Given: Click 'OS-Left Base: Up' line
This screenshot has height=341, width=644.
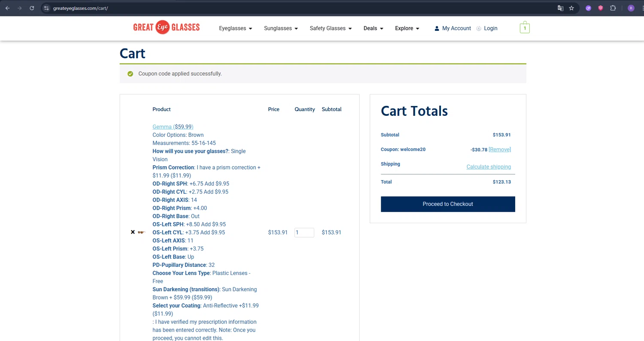Looking at the screenshot, I should tap(173, 257).
